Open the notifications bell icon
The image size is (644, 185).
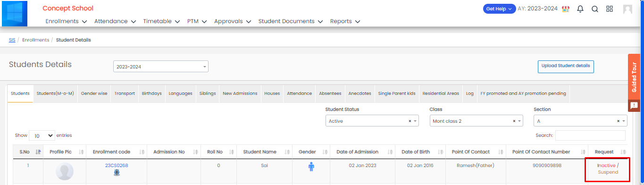coord(580,9)
